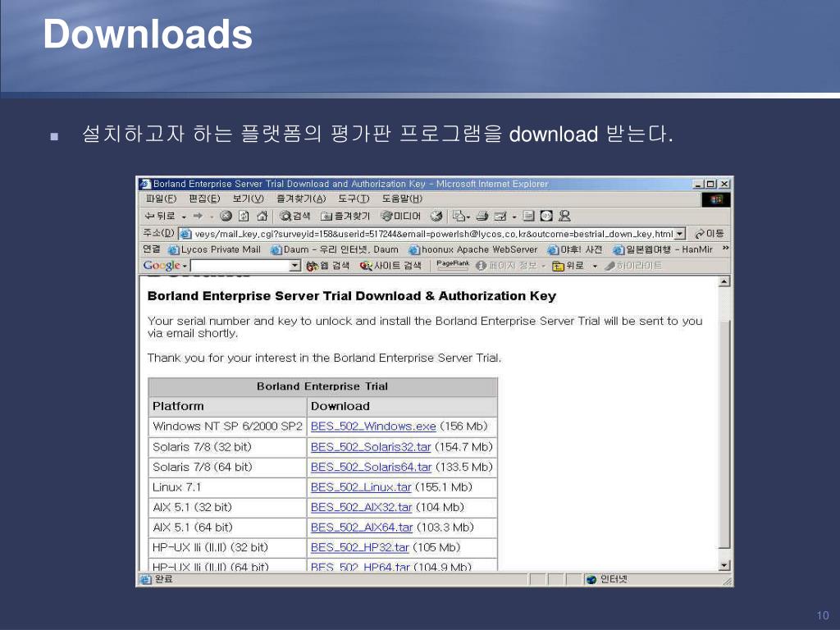This screenshot has width=840, height=630.
Task: Download BES_502_AIX32.tar
Action: (x=362, y=507)
